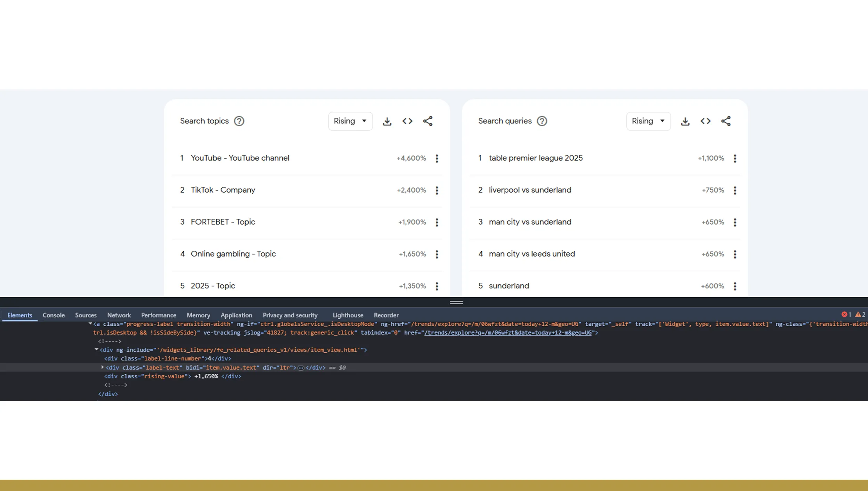Viewport: 868px width, 491px height.
Task: Share the Search topics widget
Action: point(428,121)
